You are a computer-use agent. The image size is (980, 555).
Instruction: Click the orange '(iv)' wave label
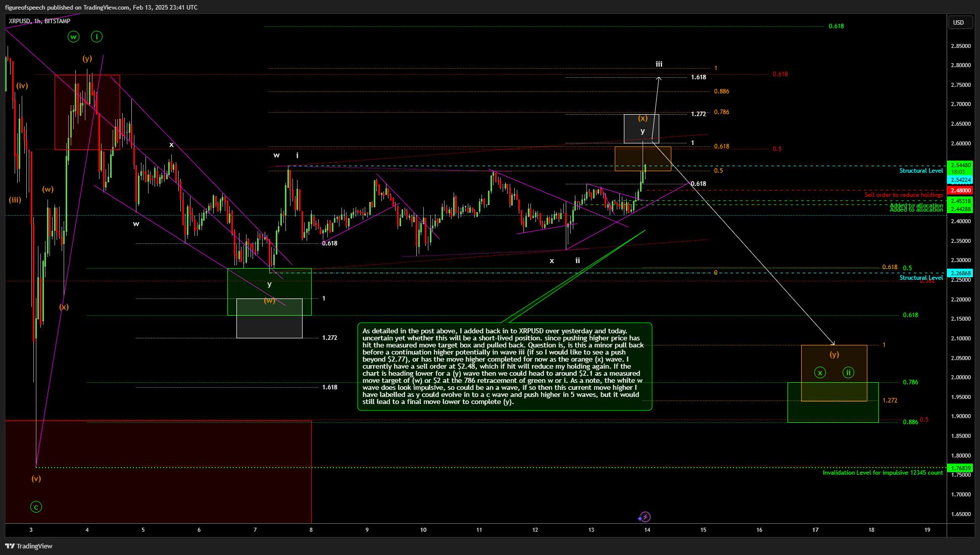click(x=22, y=86)
